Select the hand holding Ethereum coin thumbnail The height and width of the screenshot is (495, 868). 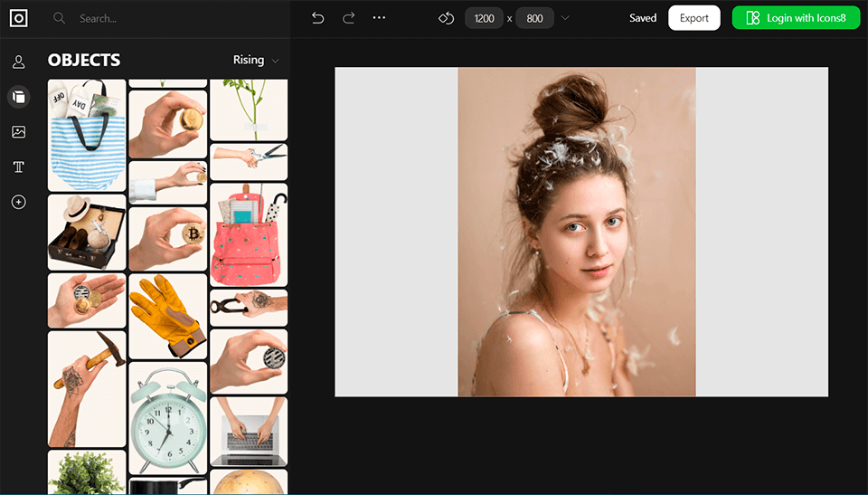click(168, 125)
